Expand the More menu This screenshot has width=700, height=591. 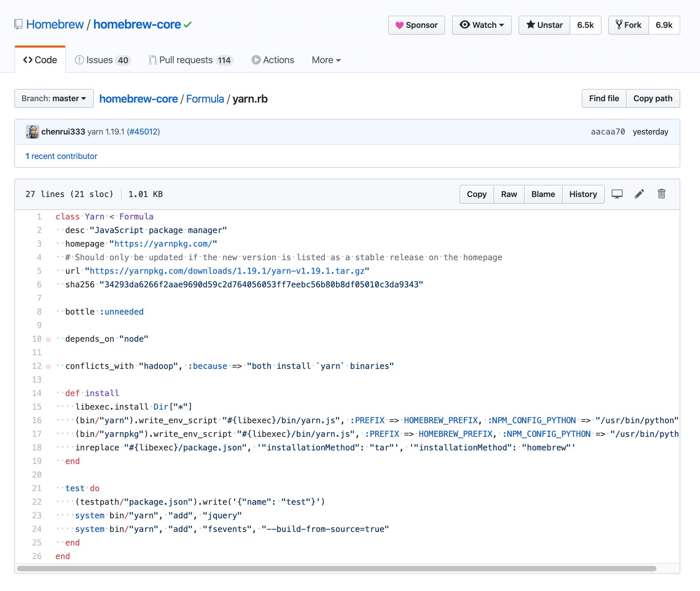click(x=326, y=60)
